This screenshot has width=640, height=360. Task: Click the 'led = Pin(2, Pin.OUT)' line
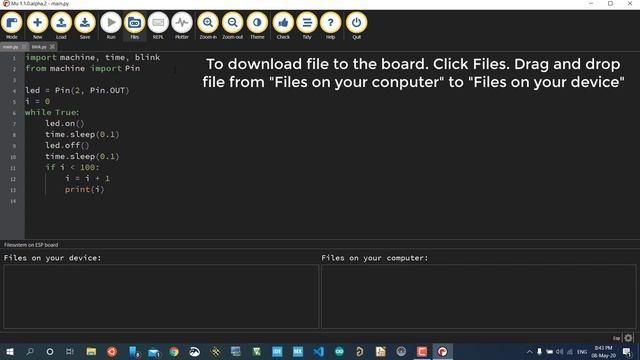click(77, 90)
